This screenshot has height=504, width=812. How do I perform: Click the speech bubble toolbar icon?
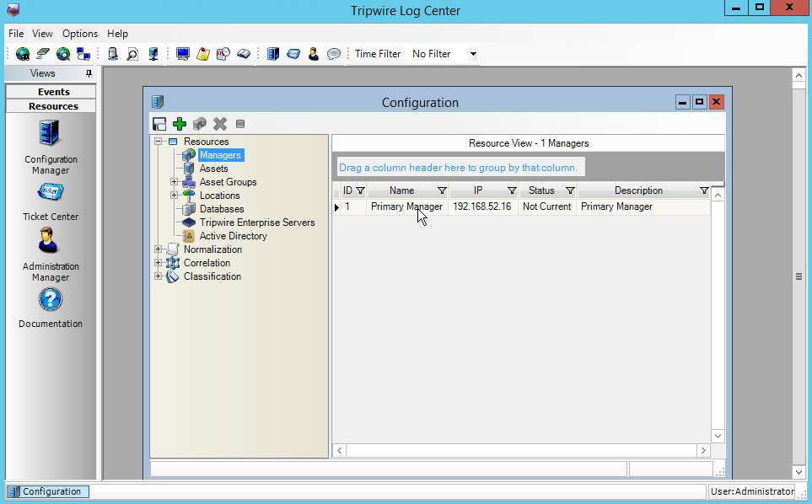334,54
